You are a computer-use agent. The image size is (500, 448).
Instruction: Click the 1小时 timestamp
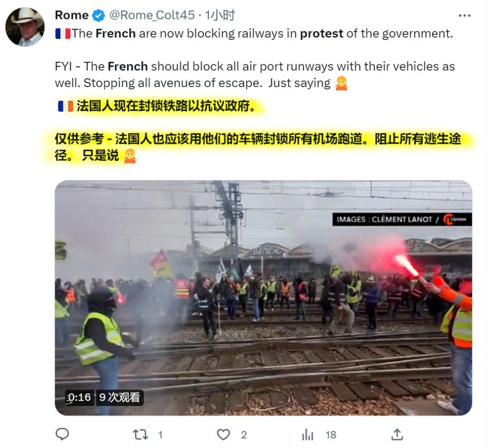(220, 15)
